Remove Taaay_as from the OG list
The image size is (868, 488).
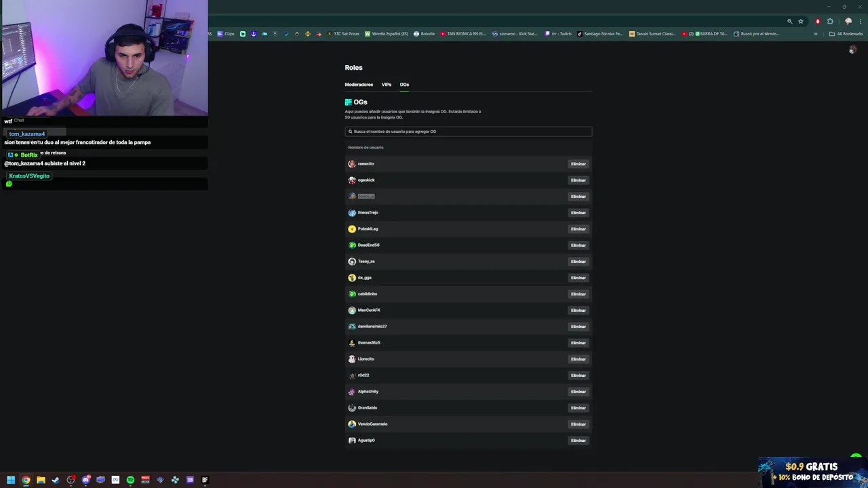coord(578,262)
